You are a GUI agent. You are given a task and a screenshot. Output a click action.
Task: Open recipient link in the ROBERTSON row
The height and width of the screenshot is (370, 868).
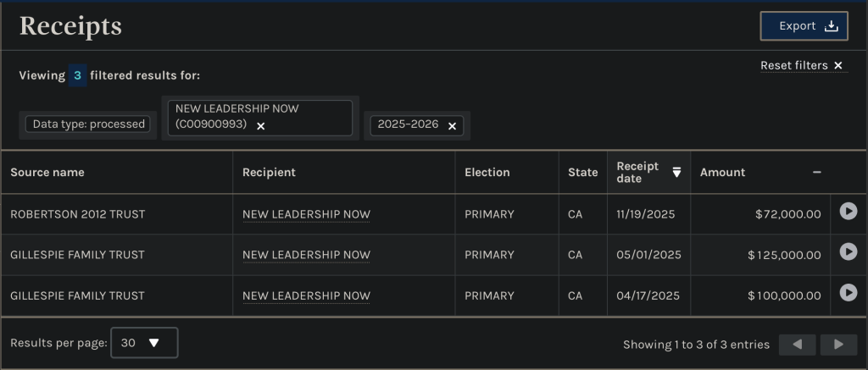(x=306, y=214)
